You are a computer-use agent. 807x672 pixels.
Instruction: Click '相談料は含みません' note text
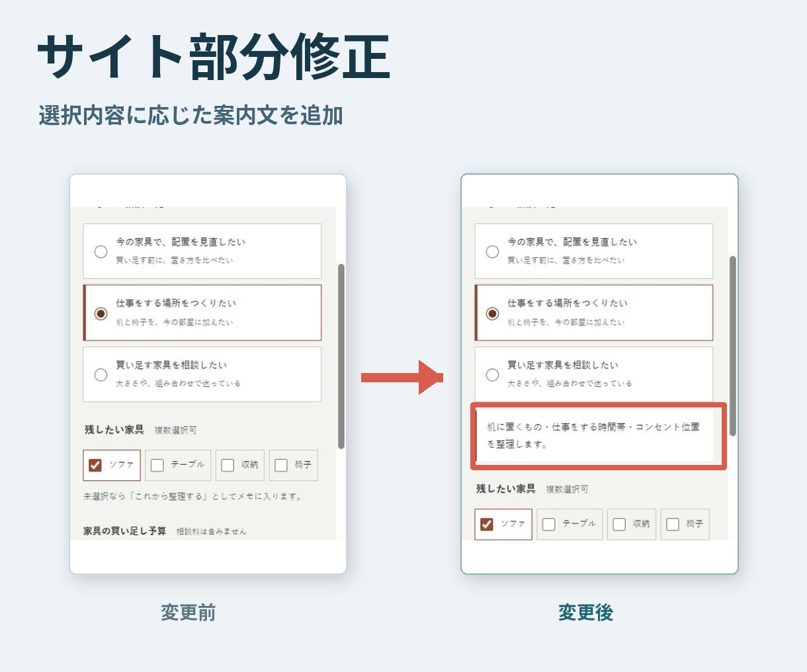[211, 532]
